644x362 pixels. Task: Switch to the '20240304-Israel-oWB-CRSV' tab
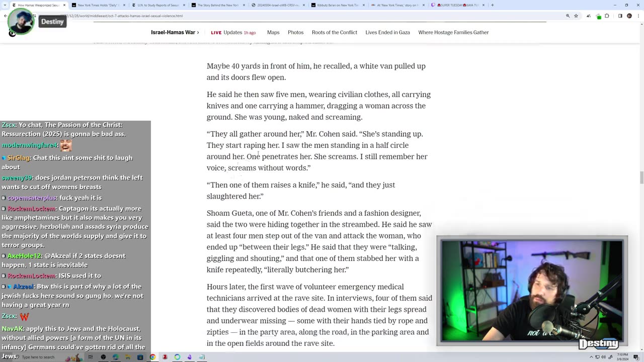(278, 5)
